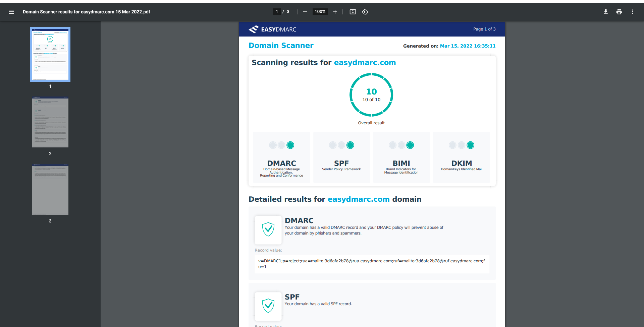Click the page number input field
The width and height of the screenshot is (644, 327).
277,12
